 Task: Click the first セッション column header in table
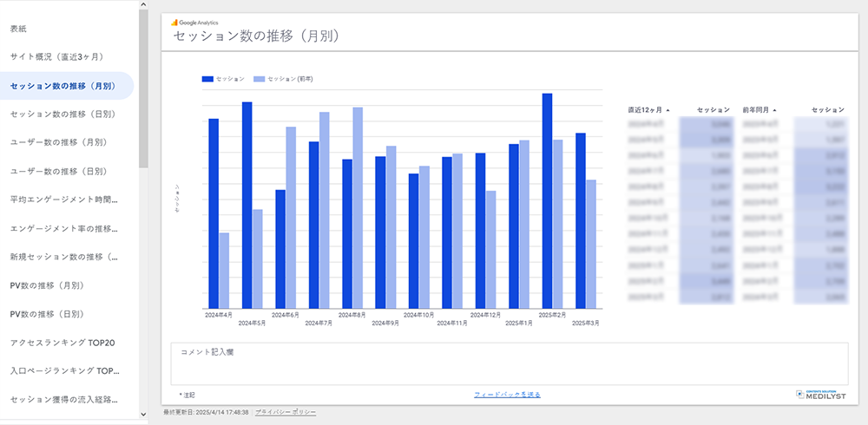click(x=713, y=110)
